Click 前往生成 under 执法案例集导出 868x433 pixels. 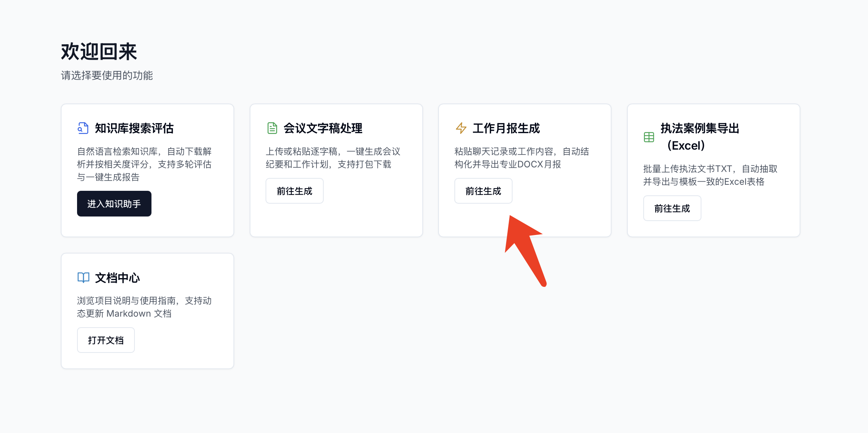672,208
